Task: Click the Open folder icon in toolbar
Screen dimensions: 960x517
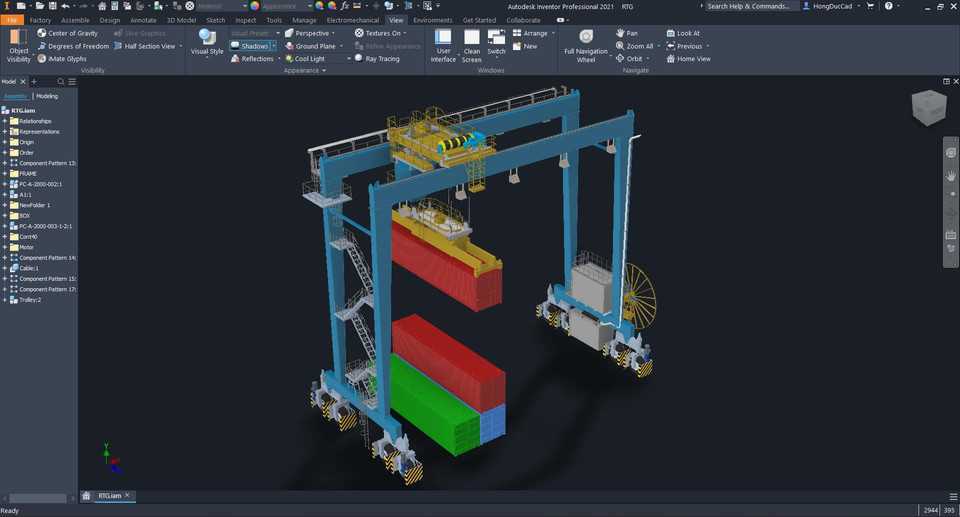Action: point(39,6)
